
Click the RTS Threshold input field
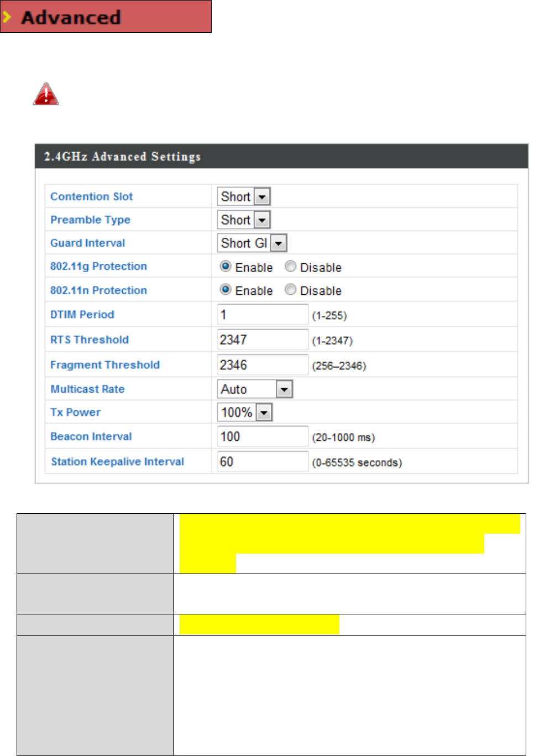[x=263, y=340]
